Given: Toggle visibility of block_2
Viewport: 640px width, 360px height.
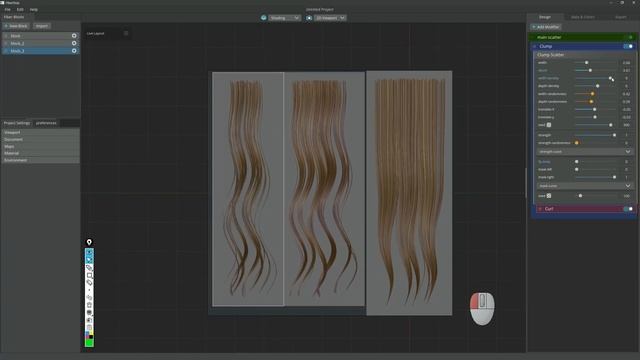Looking at the screenshot, I should (x=74, y=43).
